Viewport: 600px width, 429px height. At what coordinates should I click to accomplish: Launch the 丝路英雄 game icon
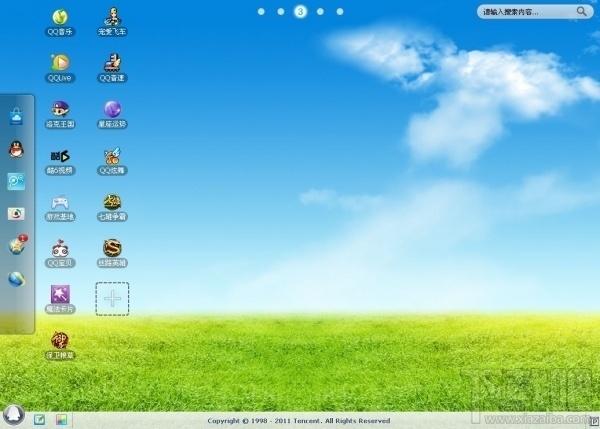pyautogui.click(x=112, y=248)
